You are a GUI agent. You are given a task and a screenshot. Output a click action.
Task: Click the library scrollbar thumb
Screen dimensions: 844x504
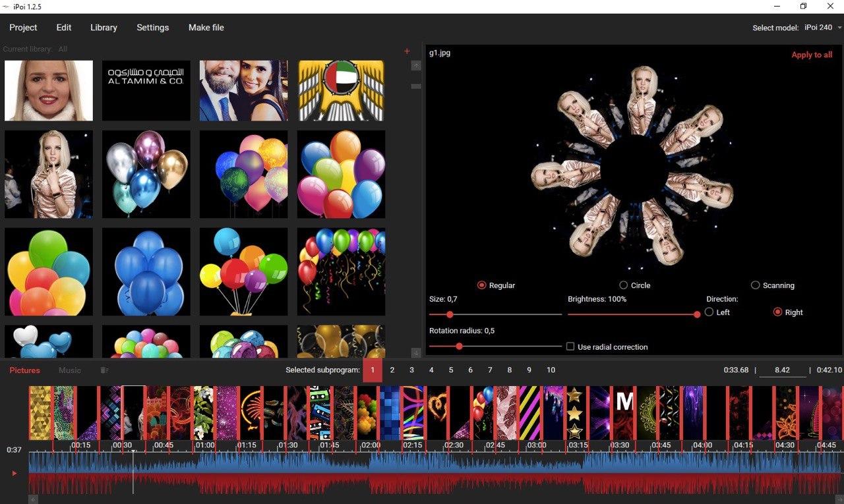(416, 86)
